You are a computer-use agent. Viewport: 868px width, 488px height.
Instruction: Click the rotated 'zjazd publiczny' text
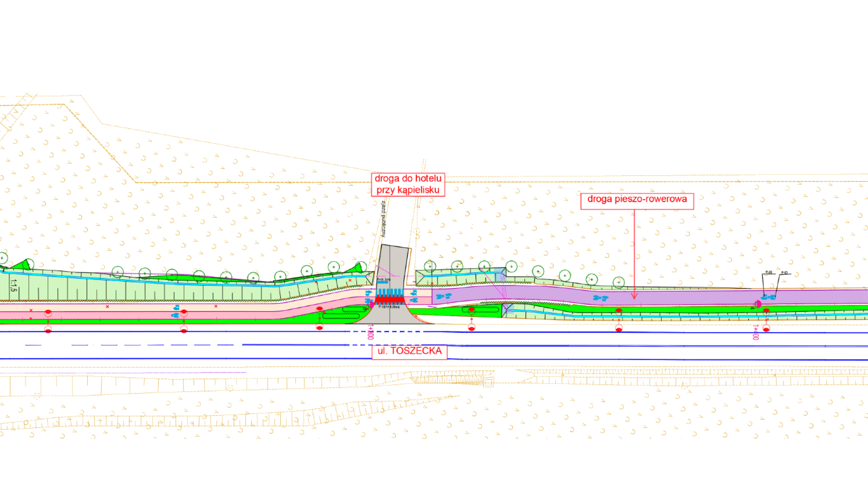383,219
